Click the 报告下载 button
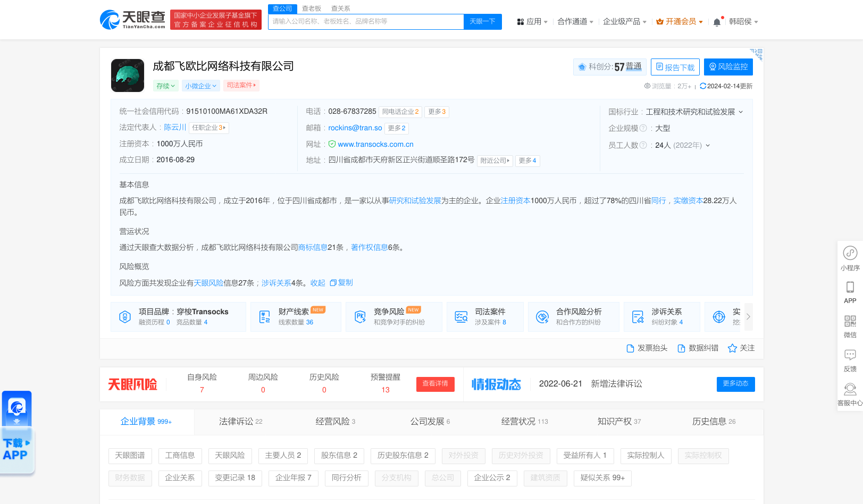The width and height of the screenshot is (863, 504). [x=675, y=67]
